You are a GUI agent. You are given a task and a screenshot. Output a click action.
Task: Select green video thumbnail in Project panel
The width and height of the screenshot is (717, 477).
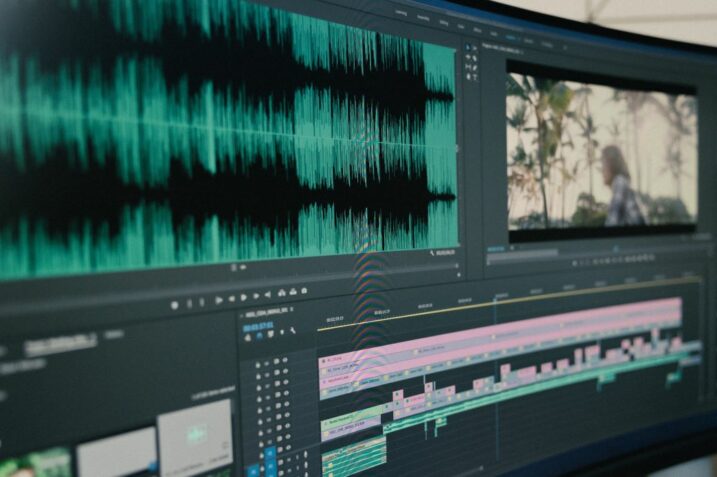tap(34, 463)
